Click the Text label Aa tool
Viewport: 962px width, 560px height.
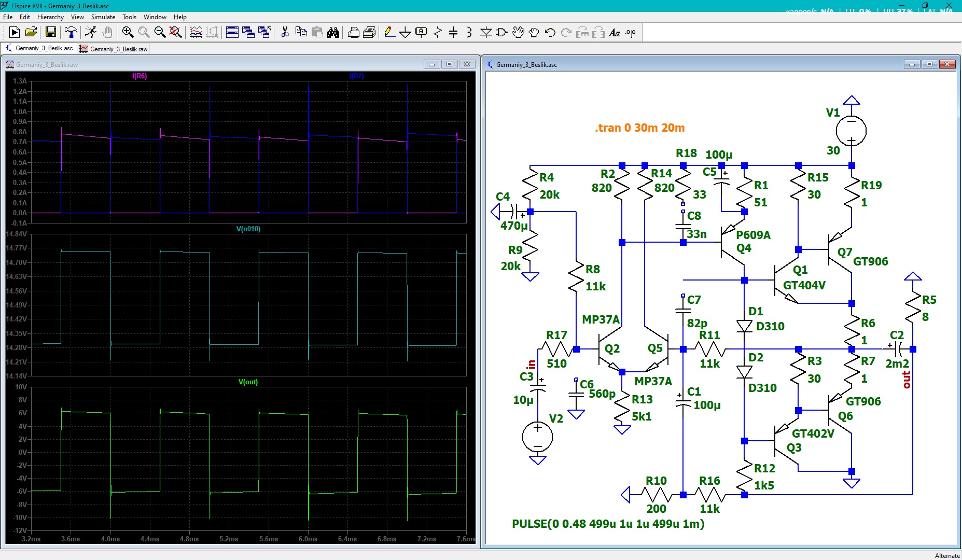pyautogui.click(x=615, y=32)
